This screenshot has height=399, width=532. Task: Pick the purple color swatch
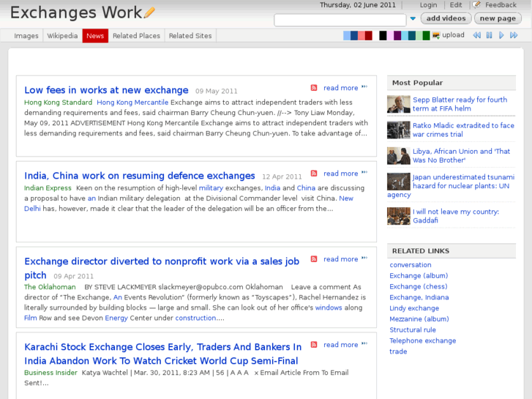pyautogui.click(x=397, y=36)
